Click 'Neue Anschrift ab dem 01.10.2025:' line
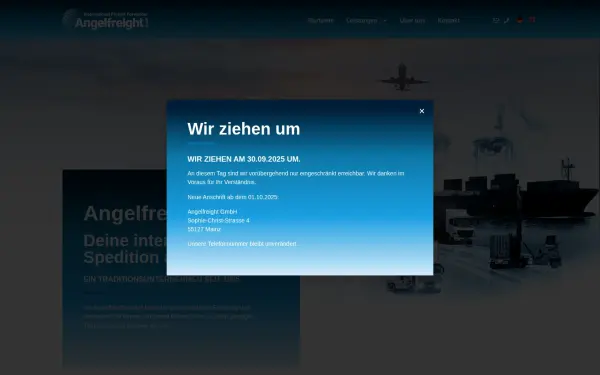Image resolution: width=600 pixels, height=375 pixels. pos(233,197)
